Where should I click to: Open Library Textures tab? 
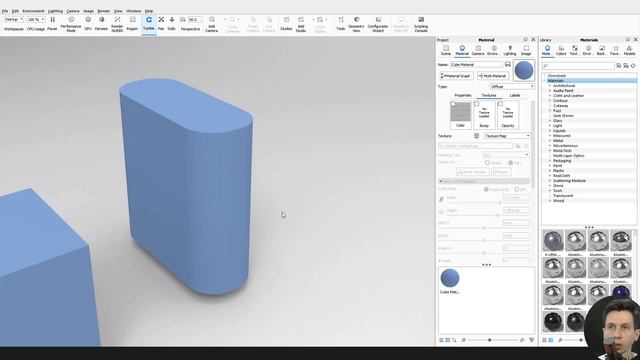click(x=574, y=51)
